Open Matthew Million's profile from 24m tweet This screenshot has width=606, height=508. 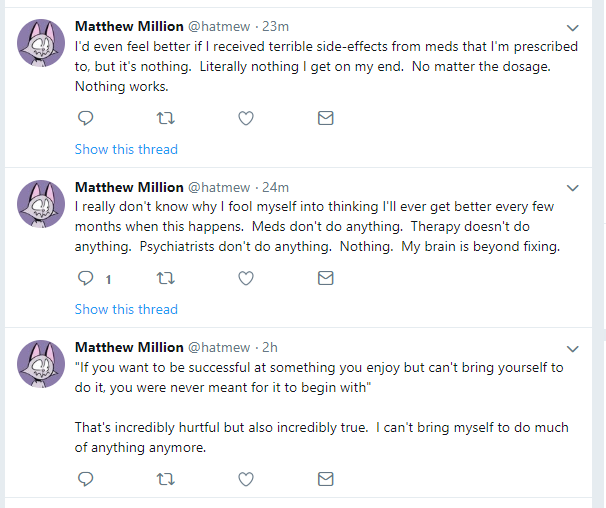pyautogui.click(x=129, y=187)
